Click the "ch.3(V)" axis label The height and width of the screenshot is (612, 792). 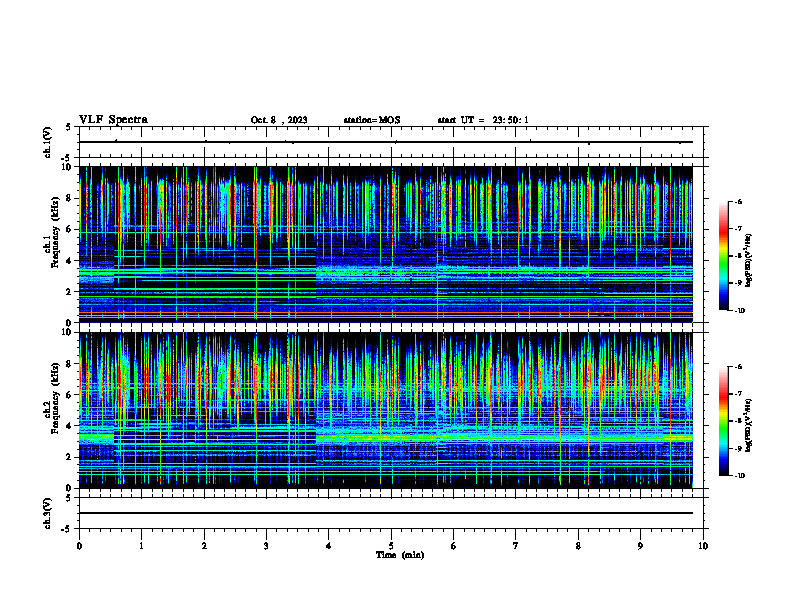point(48,513)
